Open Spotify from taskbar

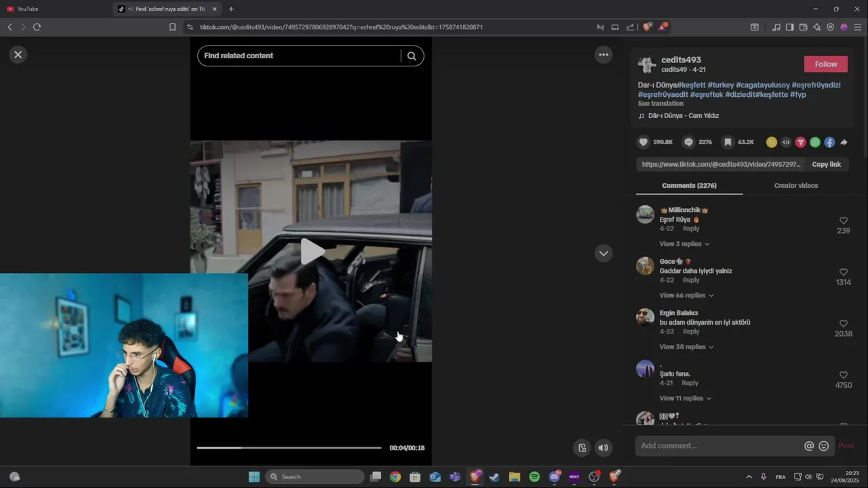(x=534, y=476)
